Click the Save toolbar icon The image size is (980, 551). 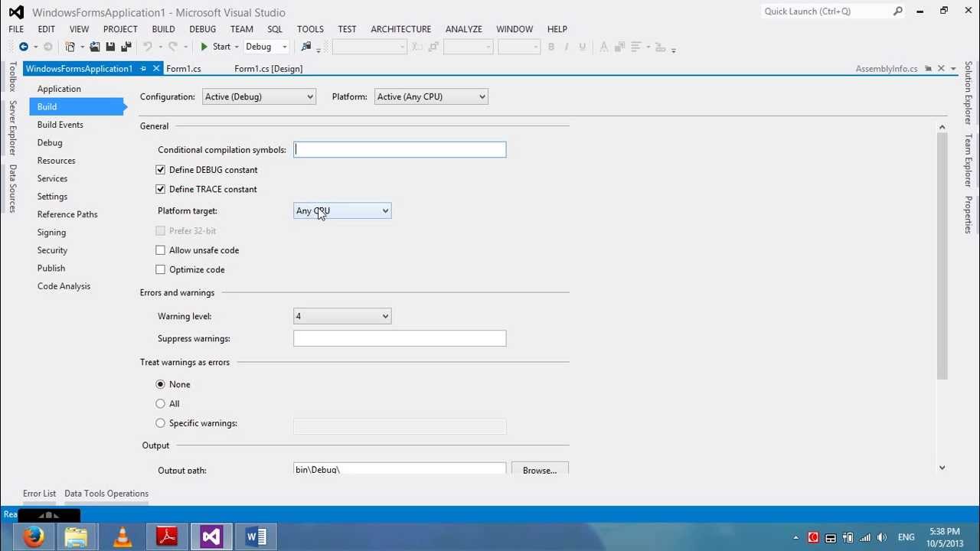[110, 47]
